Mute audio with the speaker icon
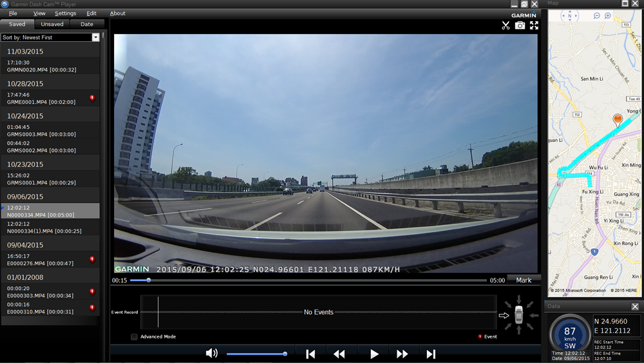Screen dimensions: 644x363 211,353
